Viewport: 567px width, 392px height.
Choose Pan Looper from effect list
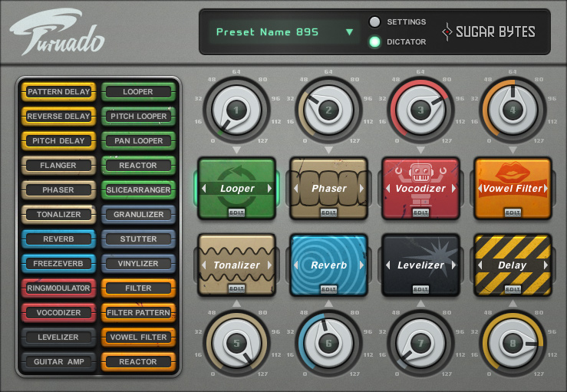click(139, 140)
